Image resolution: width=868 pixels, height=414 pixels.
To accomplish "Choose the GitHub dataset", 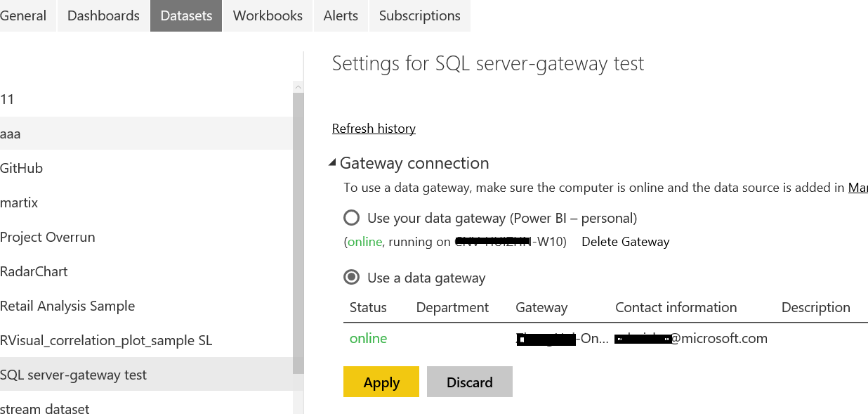I will coord(146,168).
